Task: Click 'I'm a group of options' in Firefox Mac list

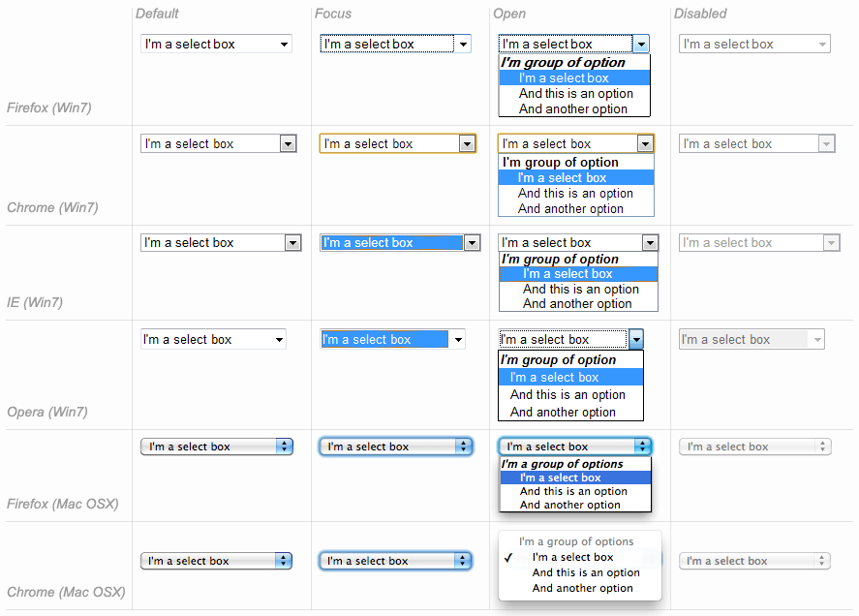Action: (x=562, y=464)
